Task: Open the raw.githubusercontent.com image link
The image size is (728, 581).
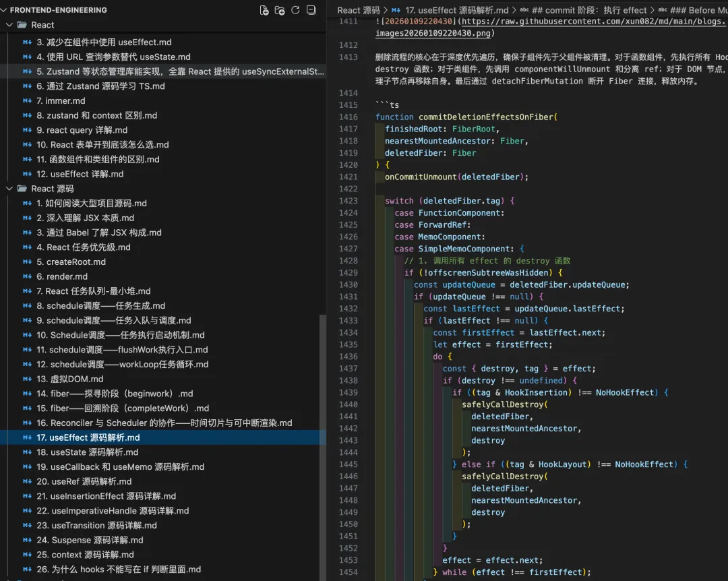Action: point(593,22)
